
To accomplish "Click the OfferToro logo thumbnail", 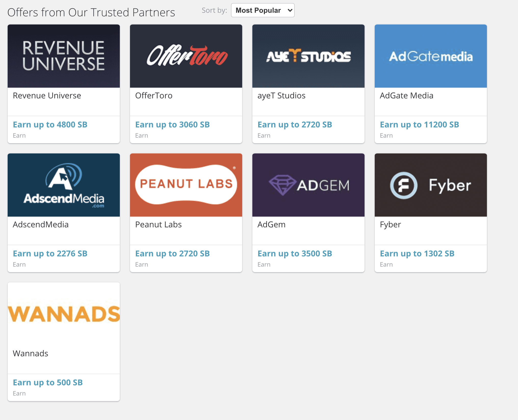I will [x=186, y=56].
